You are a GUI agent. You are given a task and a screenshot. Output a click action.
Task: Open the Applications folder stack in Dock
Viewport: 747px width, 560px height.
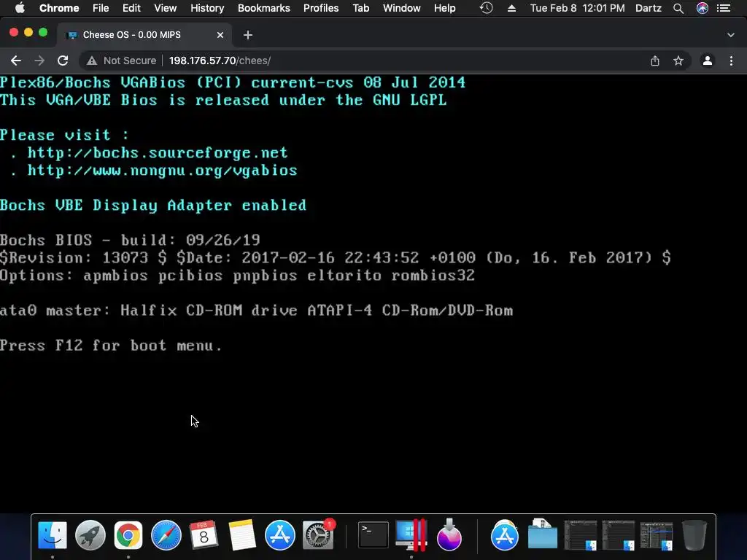coord(505,535)
